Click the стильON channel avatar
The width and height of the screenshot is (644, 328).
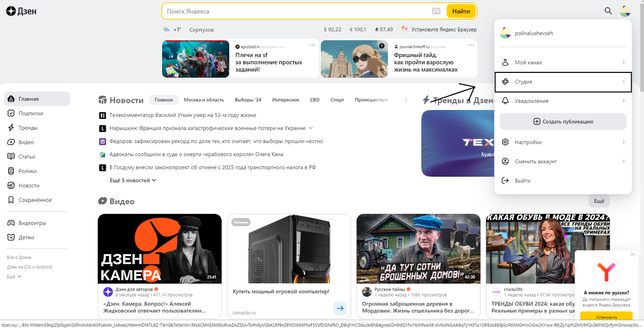[x=496, y=292]
